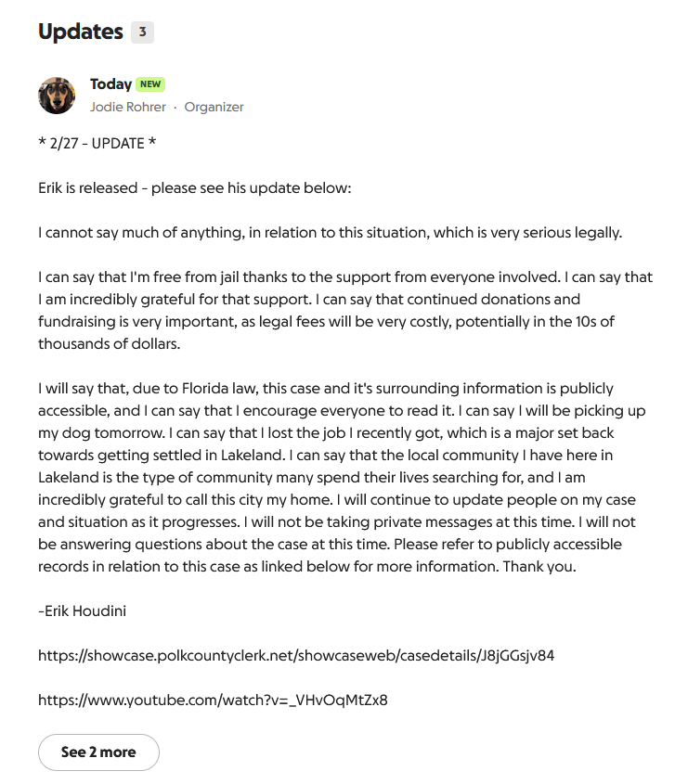Click the update count badge showing 3
Image resolution: width=688 pixels, height=784 pixels.
click(x=142, y=32)
